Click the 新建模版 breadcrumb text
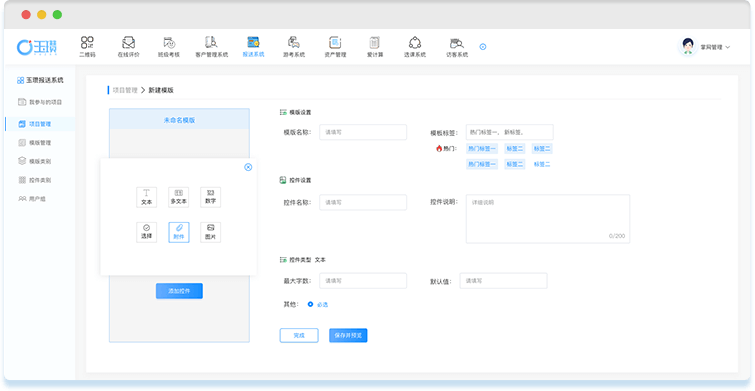Image resolution: width=755 pixels, height=391 pixels. (x=161, y=90)
